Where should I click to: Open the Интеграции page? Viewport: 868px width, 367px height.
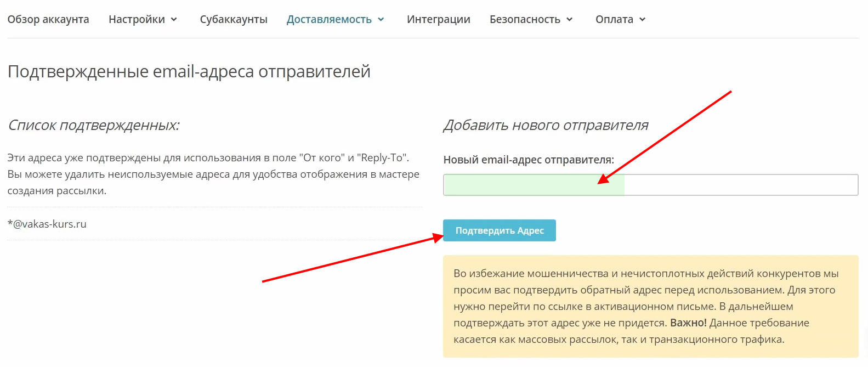pos(438,19)
